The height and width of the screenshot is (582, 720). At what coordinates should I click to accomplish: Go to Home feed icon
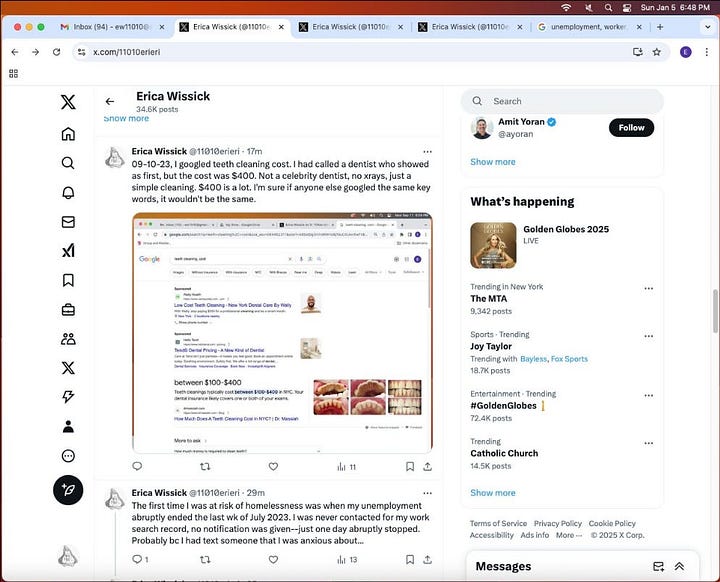(68, 134)
